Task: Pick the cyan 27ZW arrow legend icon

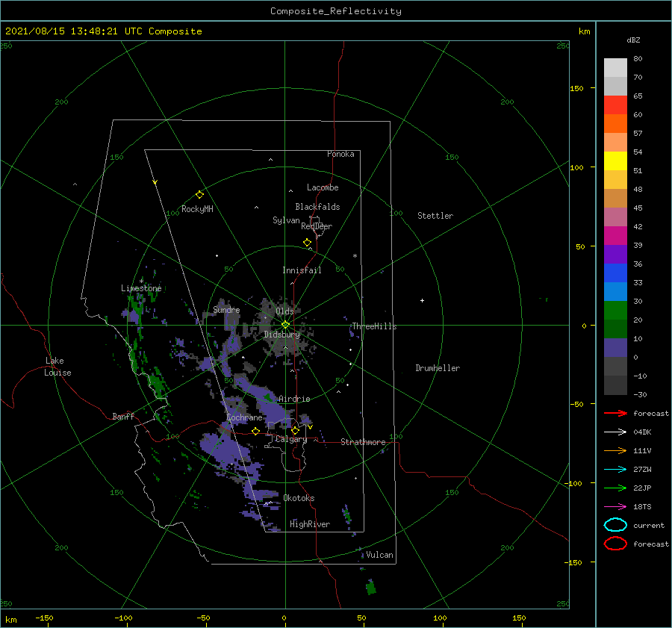Action: [615, 470]
